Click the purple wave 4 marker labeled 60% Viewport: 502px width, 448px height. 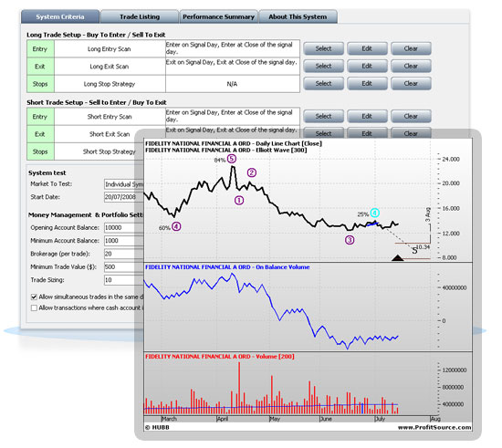[176, 226]
